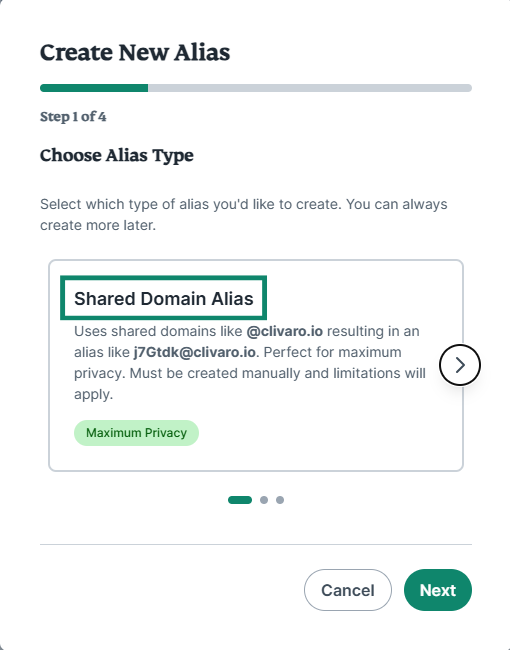The width and height of the screenshot is (510, 650).
Task: Click the Step 1 of 4 label
Action: point(73,116)
